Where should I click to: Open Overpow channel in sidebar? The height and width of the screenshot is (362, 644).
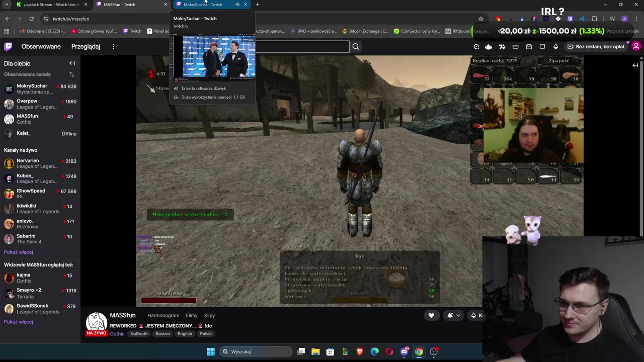[x=40, y=104]
